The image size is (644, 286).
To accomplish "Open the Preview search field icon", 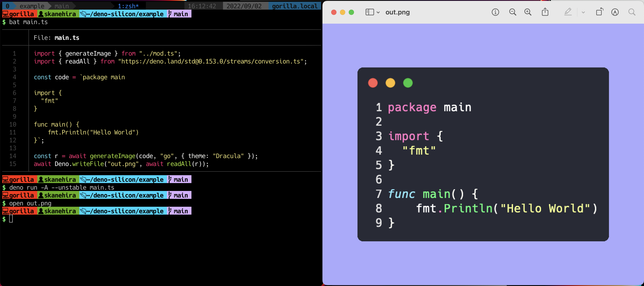I will pyautogui.click(x=632, y=12).
